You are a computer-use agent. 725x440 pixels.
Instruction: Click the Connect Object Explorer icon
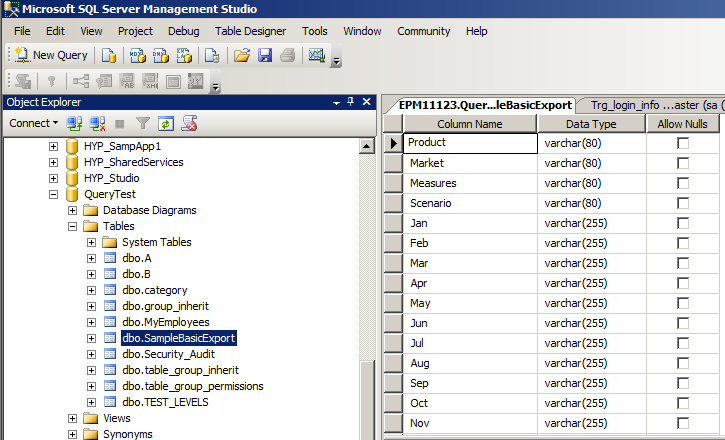point(74,123)
